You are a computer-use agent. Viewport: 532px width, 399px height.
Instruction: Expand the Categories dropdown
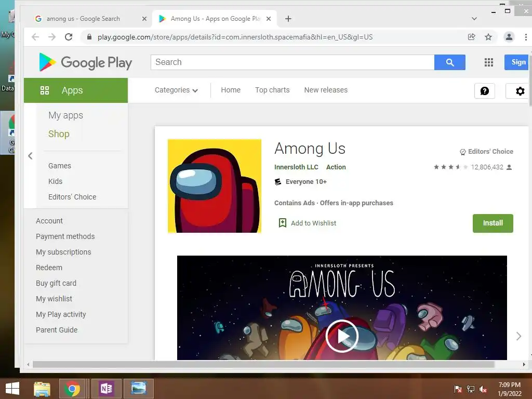click(x=176, y=90)
